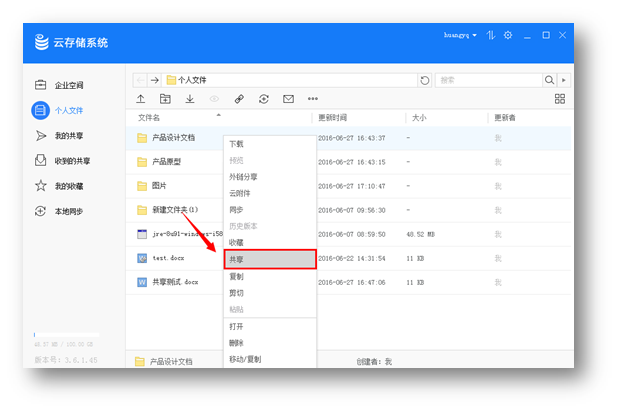
Task: Select 外链分享 from the context menu
Action: pyautogui.click(x=243, y=177)
